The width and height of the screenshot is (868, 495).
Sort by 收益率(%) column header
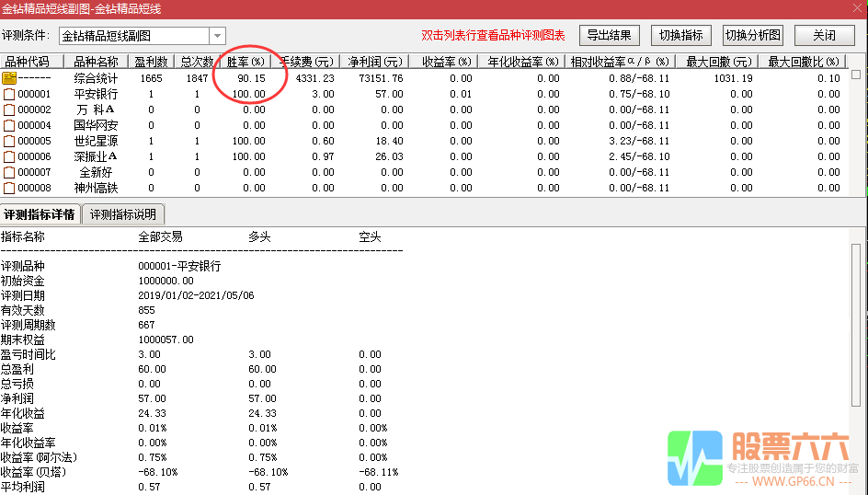coord(443,62)
